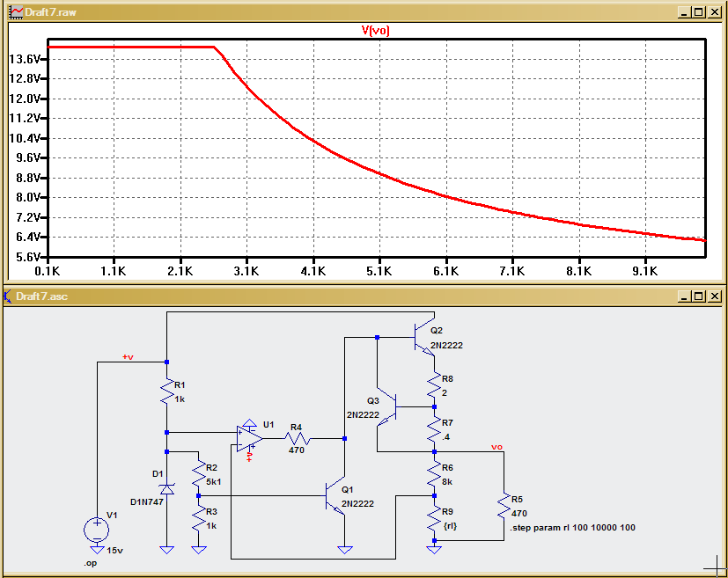Click the {rl} value of R9
Image resolution: width=728 pixels, height=578 pixels.
450,526
